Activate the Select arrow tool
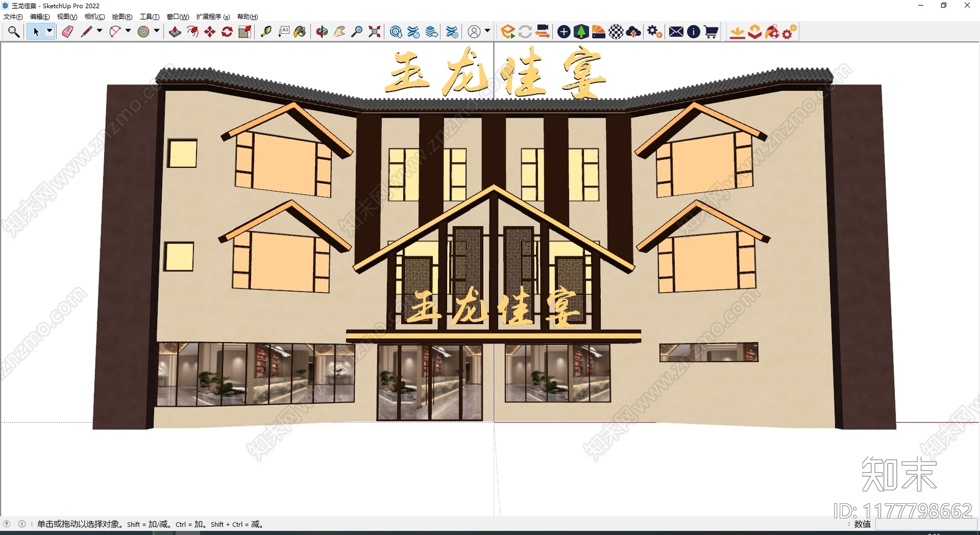The image size is (980, 535). click(36, 32)
